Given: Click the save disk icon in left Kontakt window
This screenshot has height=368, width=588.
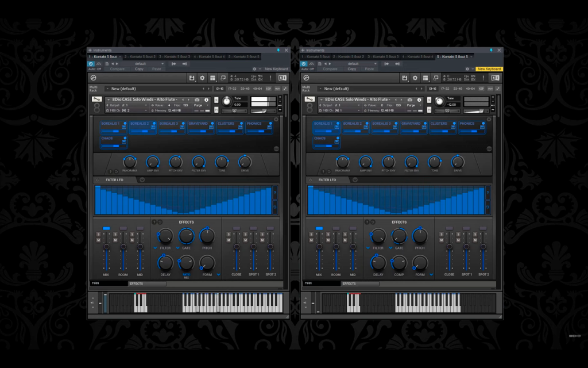Looking at the screenshot, I should [192, 78].
